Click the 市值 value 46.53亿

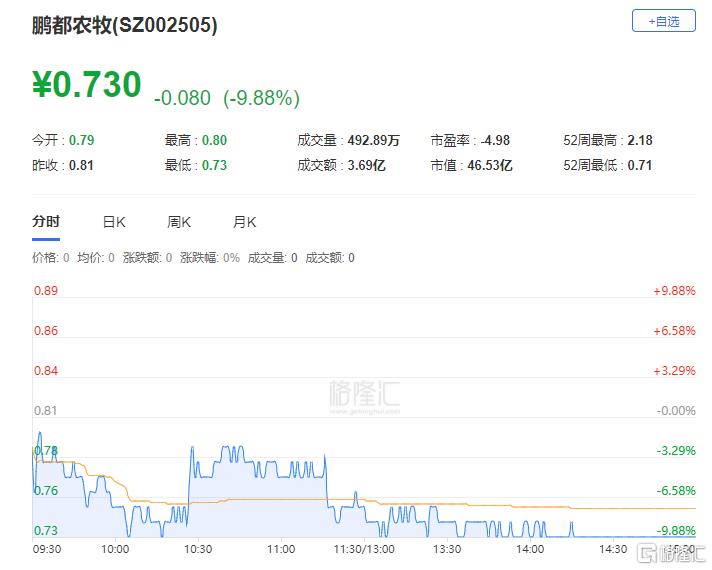click(x=490, y=165)
